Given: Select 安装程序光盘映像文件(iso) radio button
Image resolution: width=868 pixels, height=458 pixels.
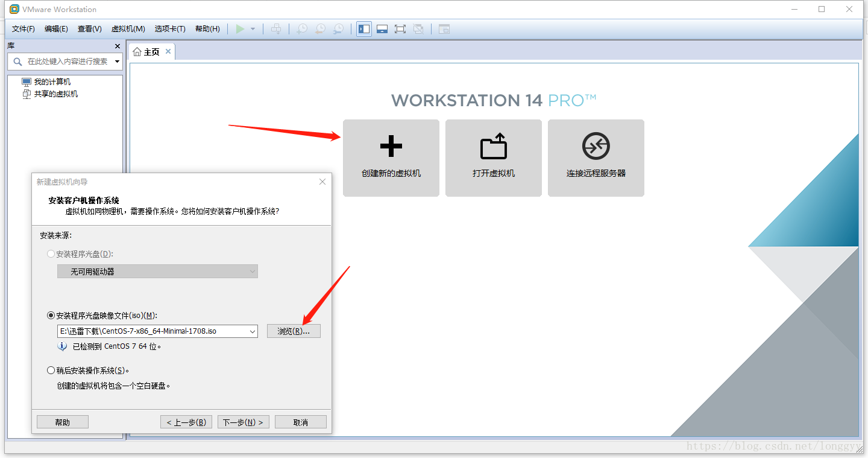Looking at the screenshot, I should pyautogui.click(x=51, y=316).
